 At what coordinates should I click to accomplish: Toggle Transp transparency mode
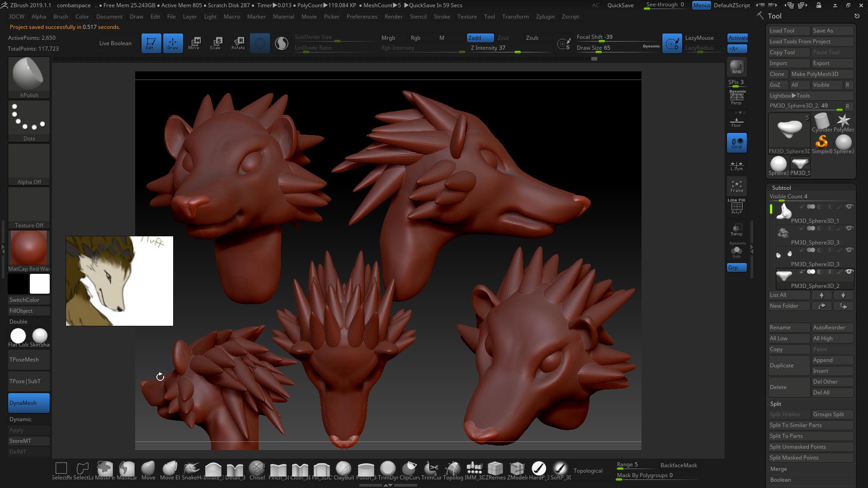736,230
